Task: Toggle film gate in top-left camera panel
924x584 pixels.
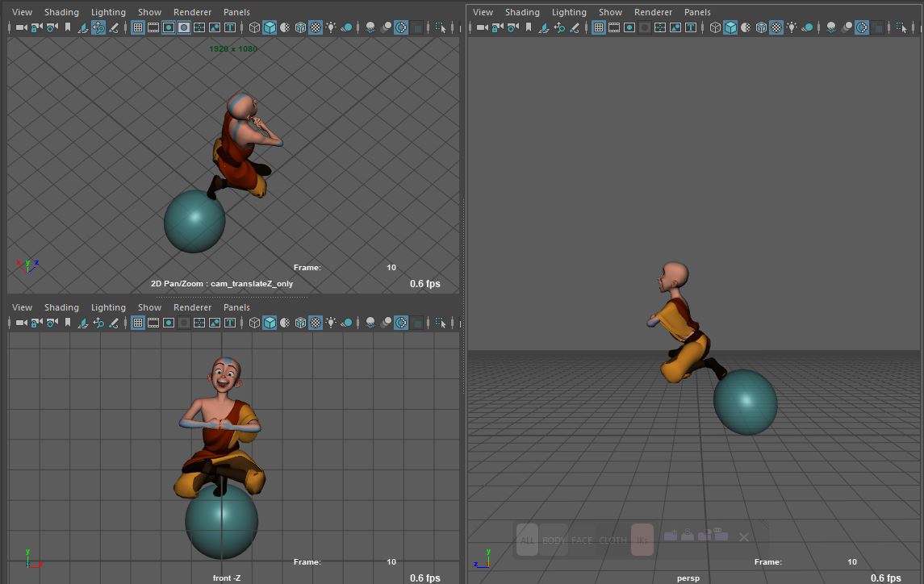Action: click(x=153, y=27)
